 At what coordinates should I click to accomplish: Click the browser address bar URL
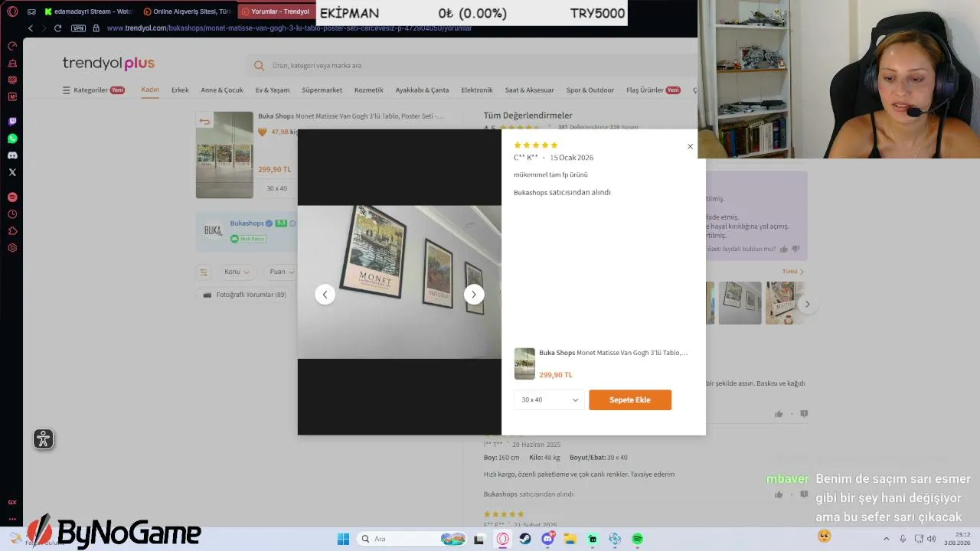(289, 28)
